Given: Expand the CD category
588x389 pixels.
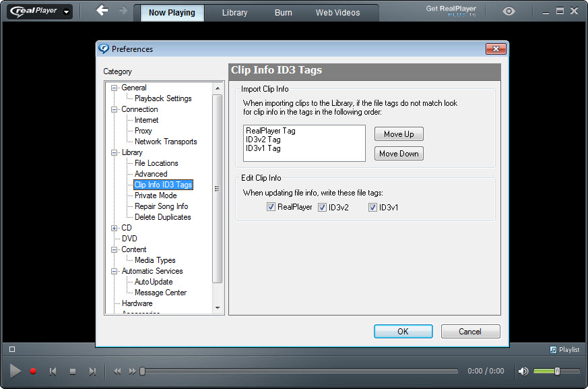Looking at the screenshot, I should (115, 229).
